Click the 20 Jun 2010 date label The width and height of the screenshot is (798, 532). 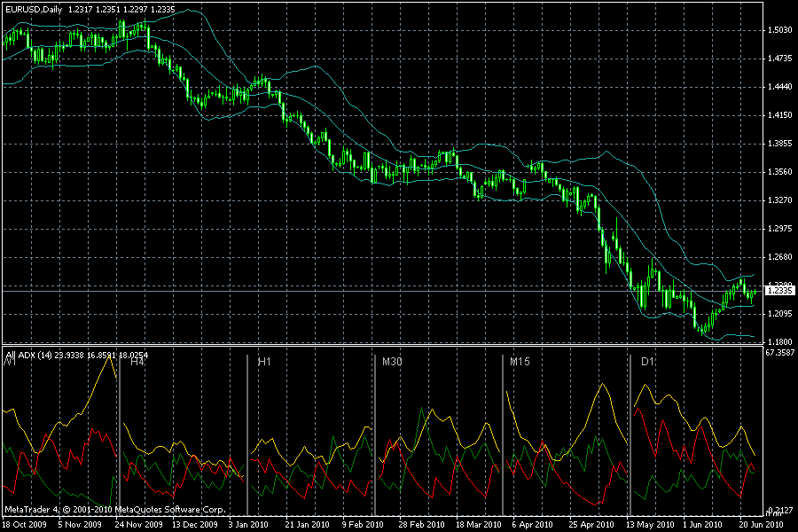click(762, 524)
